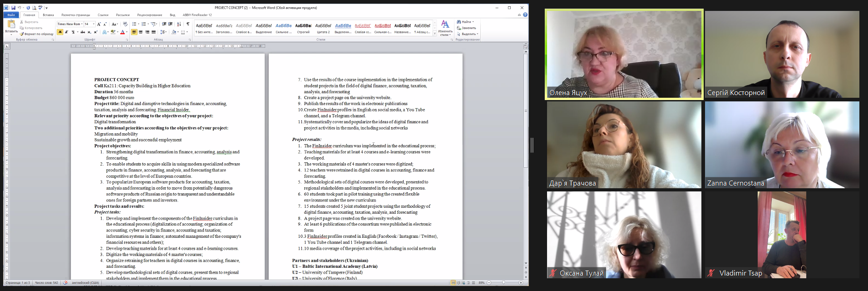
Task: Decrease font size with the shrink font icon
Action: click(105, 24)
